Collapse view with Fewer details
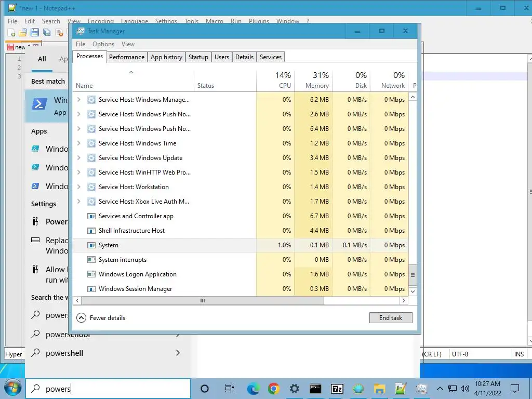 pyautogui.click(x=101, y=318)
